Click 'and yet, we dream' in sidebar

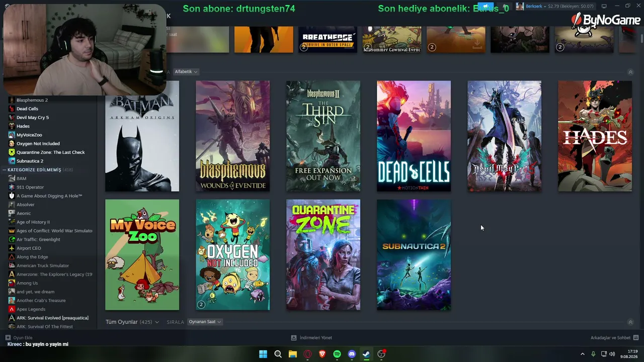[x=35, y=292]
